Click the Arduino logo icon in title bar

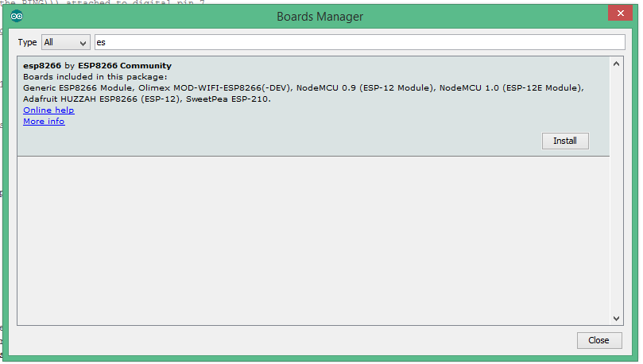point(17,17)
